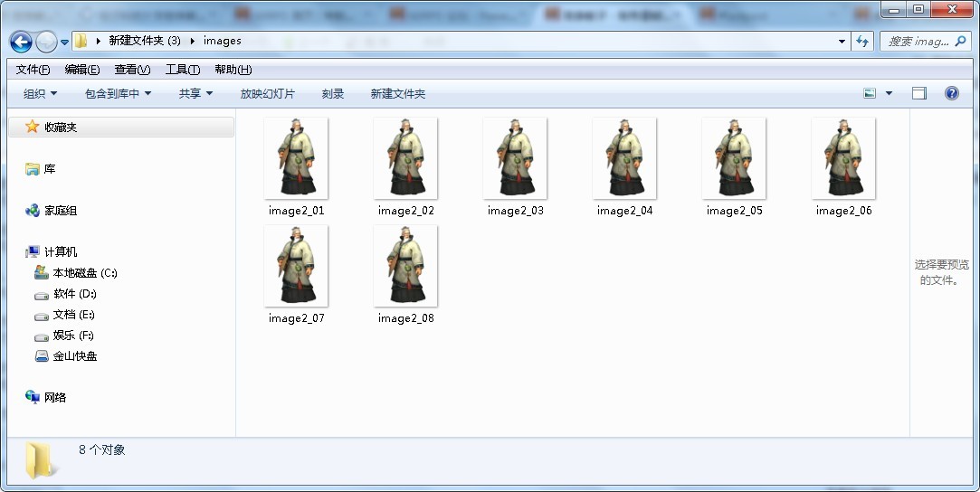
Task: Click 新建文件夹 toolbar button
Action: click(397, 94)
